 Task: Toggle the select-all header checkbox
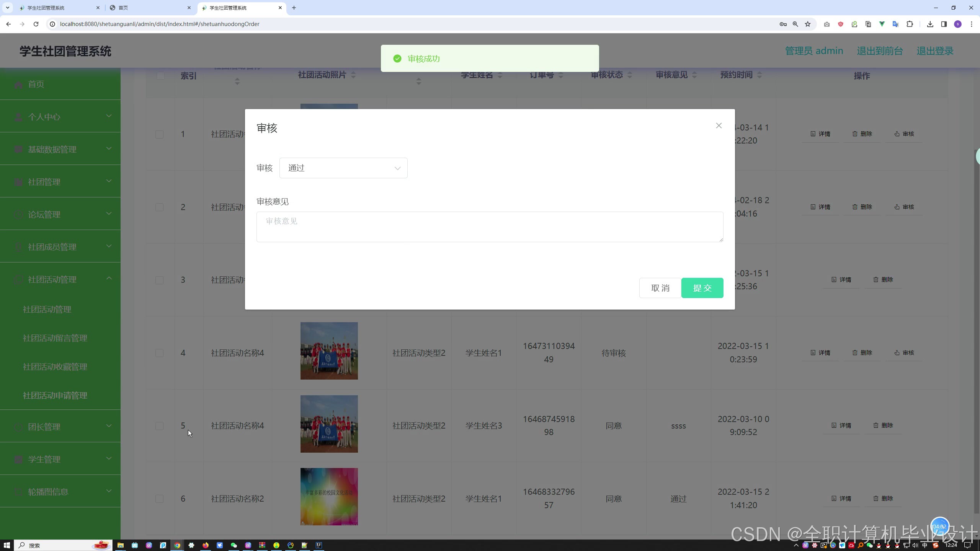[160, 76]
